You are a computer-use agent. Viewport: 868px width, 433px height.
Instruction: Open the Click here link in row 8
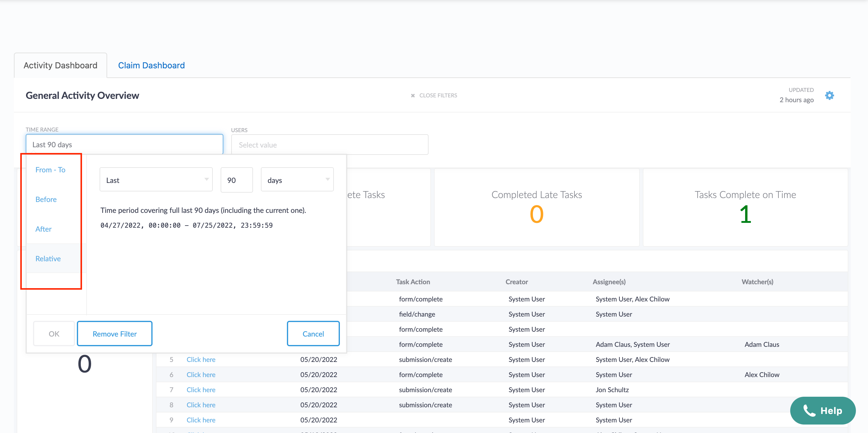tap(201, 405)
